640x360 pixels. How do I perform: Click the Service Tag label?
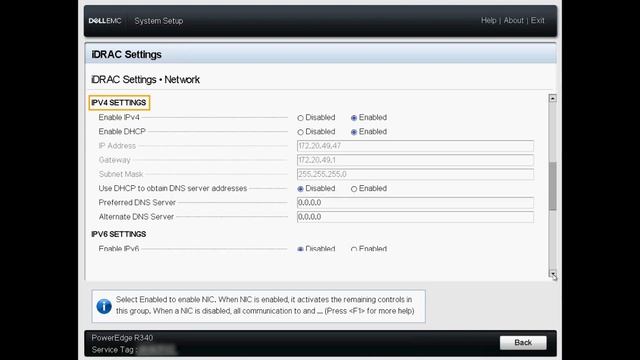coord(113,350)
